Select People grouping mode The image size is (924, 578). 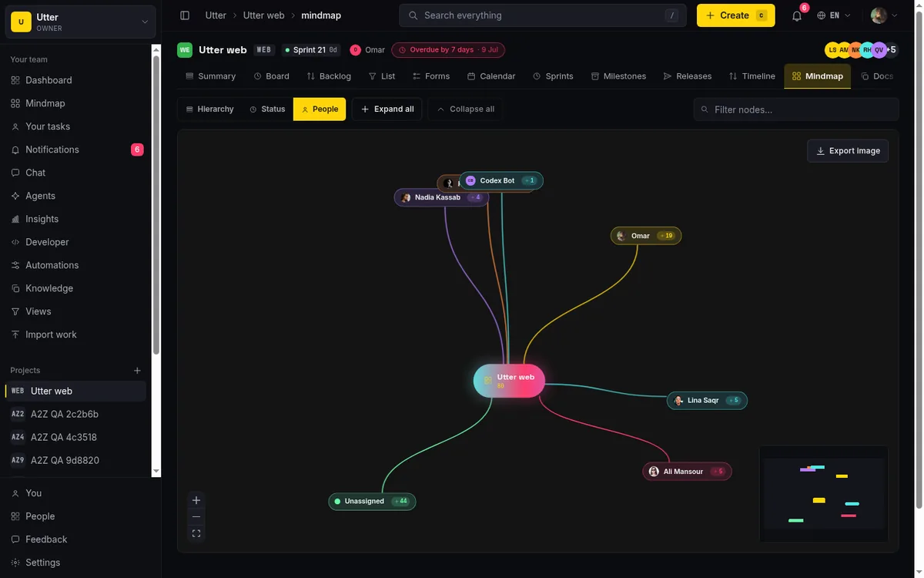[x=320, y=109]
